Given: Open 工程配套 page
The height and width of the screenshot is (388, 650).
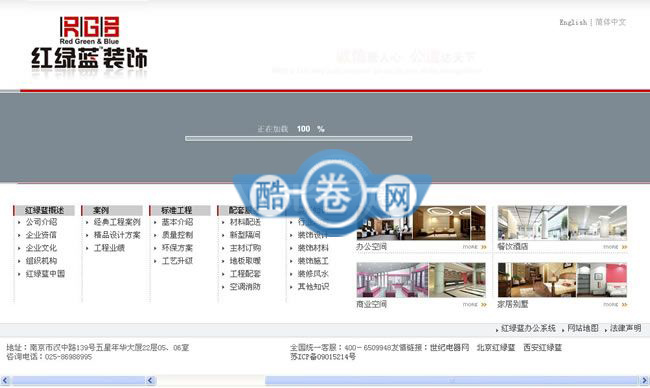Looking at the screenshot, I should [x=245, y=274].
